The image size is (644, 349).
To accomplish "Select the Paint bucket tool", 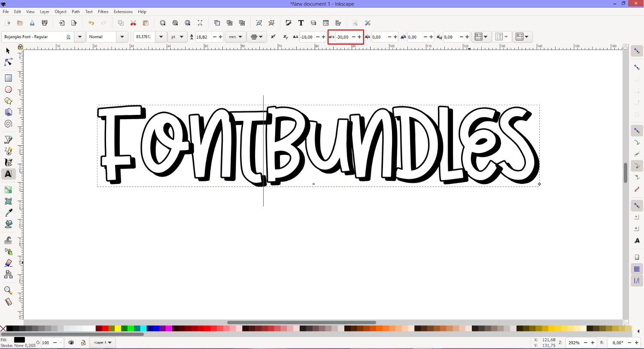I will pos(8,224).
